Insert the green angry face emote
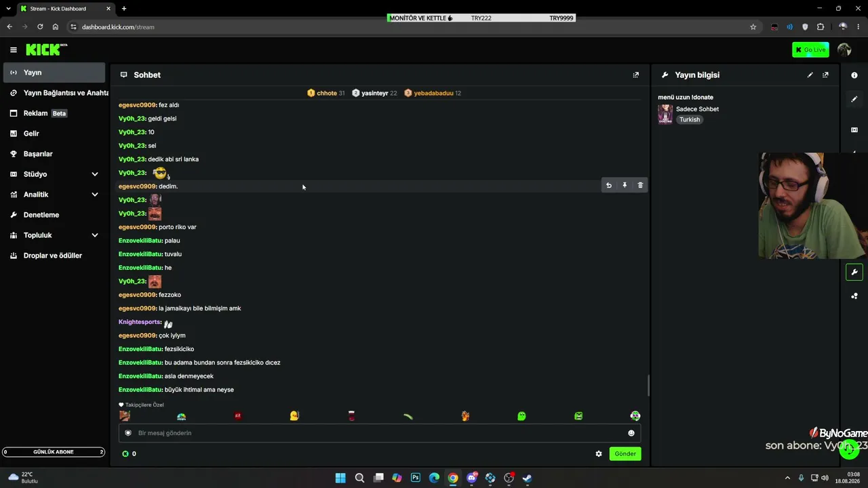Image resolution: width=868 pixels, height=488 pixels. coord(578,416)
